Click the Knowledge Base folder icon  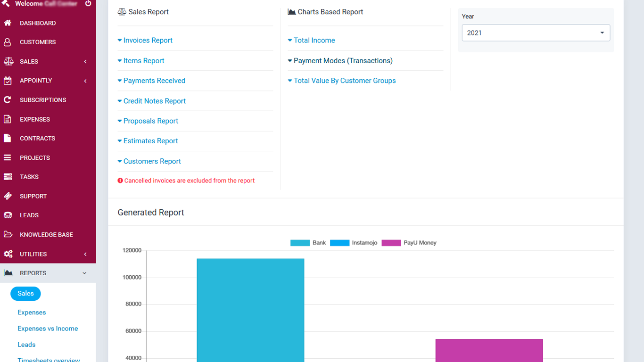8,235
